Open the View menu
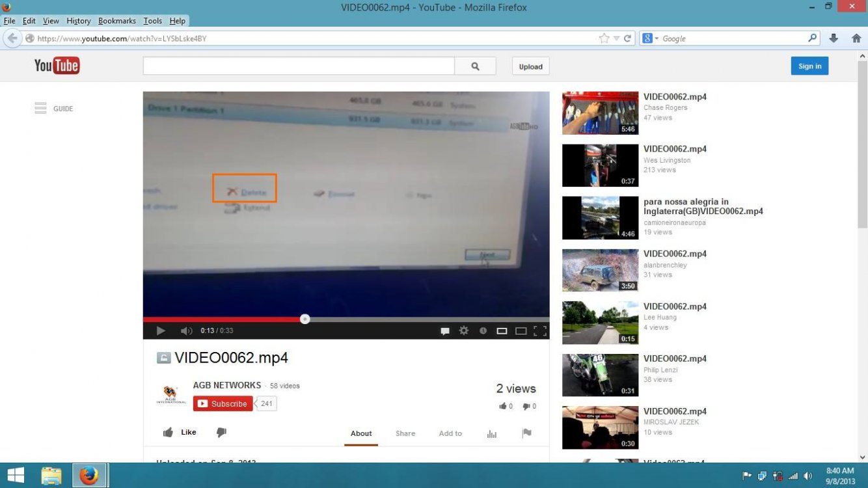868x488 pixels. coord(51,21)
